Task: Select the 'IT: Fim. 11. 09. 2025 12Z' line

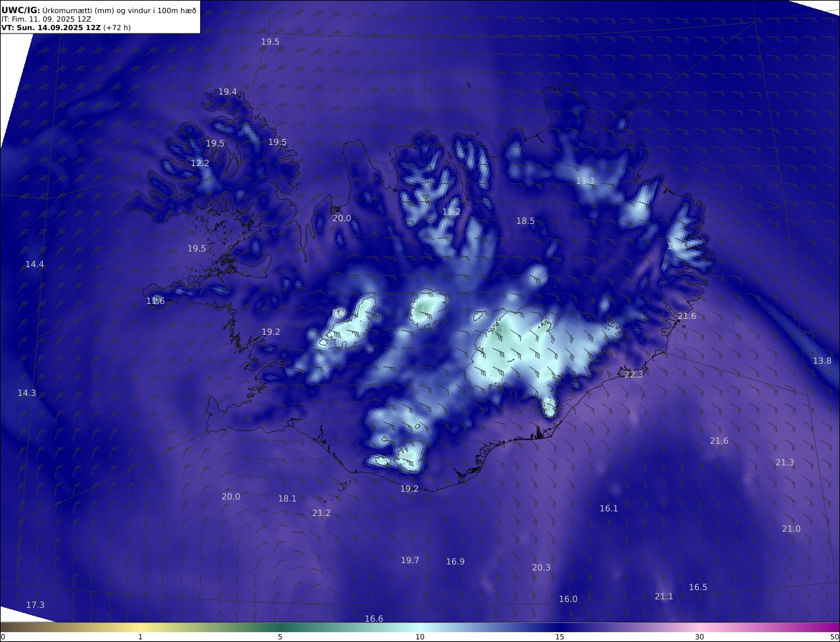Action: (x=46, y=19)
